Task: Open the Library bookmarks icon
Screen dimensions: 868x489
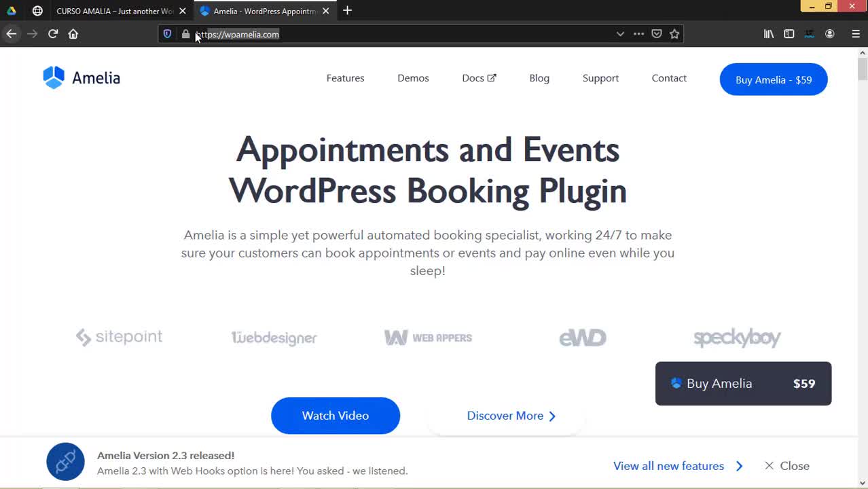Action: click(x=769, y=34)
